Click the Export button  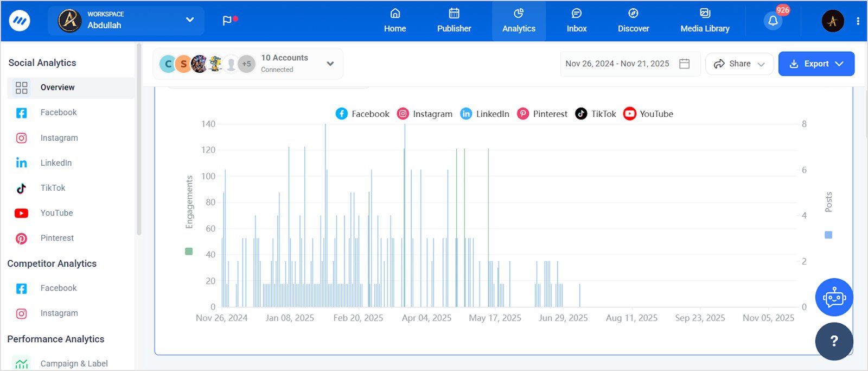pyautogui.click(x=816, y=64)
